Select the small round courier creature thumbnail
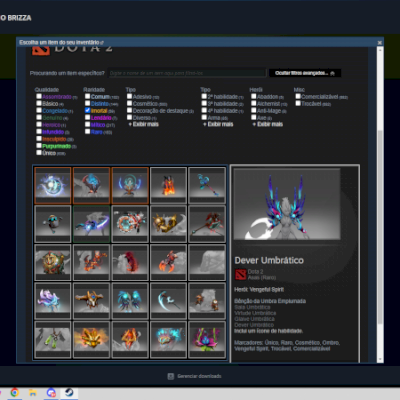The height and width of the screenshot is (400, 400). click(53, 224)
